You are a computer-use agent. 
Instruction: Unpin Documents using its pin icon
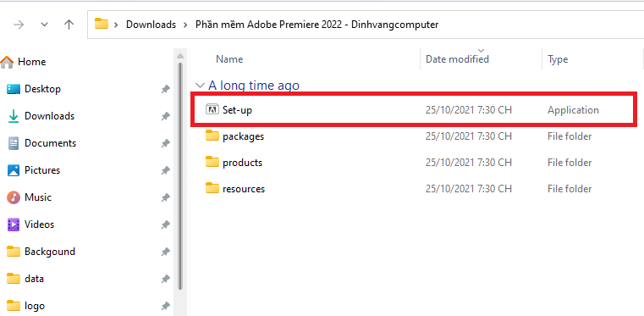click(x=166, y=143)
